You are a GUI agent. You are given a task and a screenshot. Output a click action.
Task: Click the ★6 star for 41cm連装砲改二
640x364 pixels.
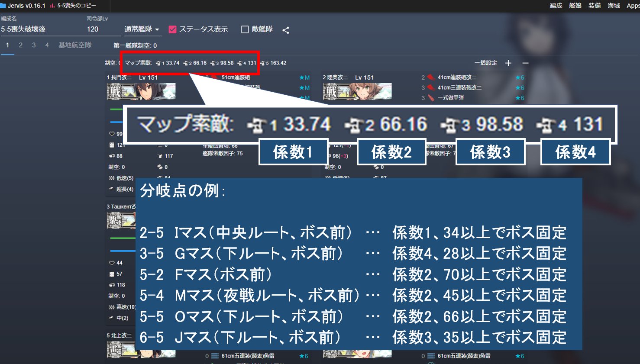click(x=520, y=77)
